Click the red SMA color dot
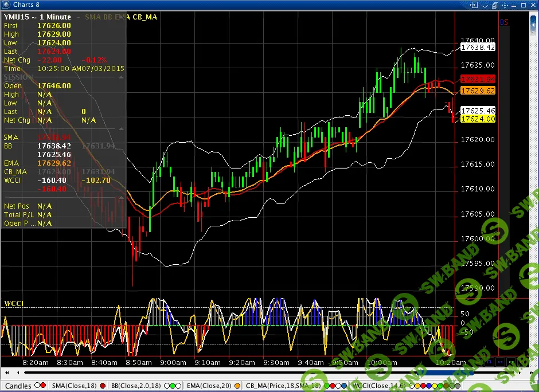This screenshot has width=539, height=392. [103, 386]
